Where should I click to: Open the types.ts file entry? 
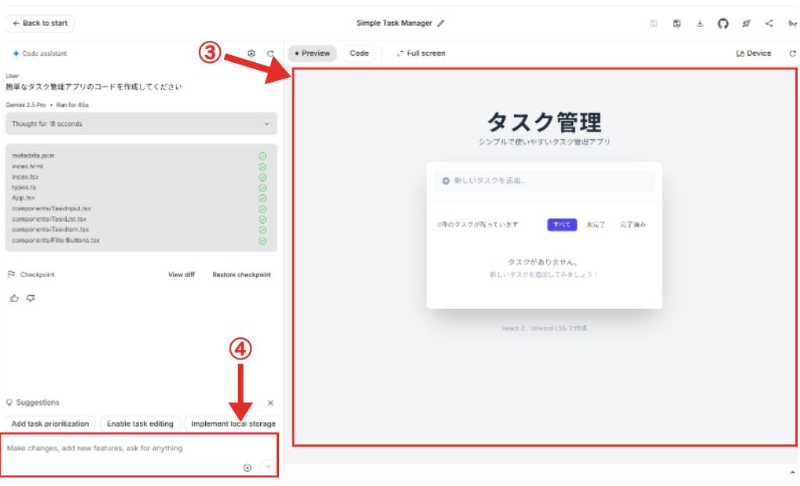[x=24, y=188]
